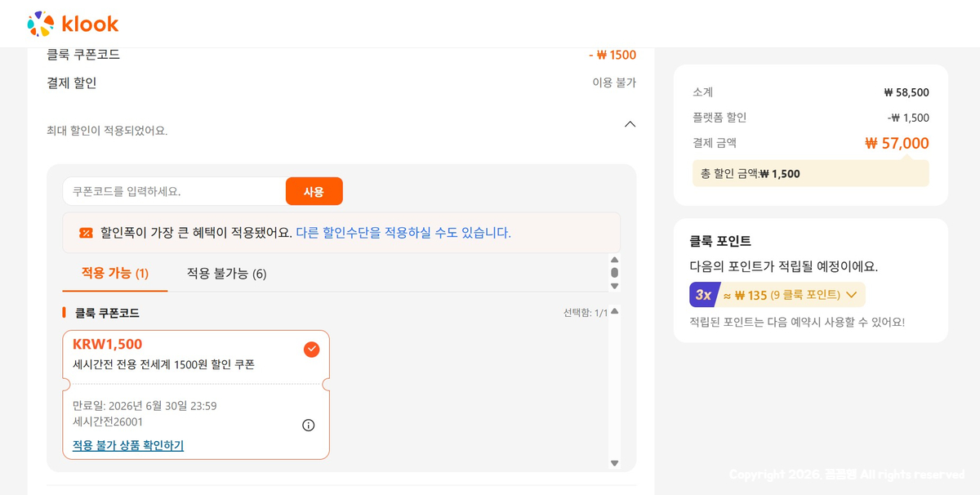Click the orange 사용 button
This screenshot has height=495, width=980.
click(314, 191)
